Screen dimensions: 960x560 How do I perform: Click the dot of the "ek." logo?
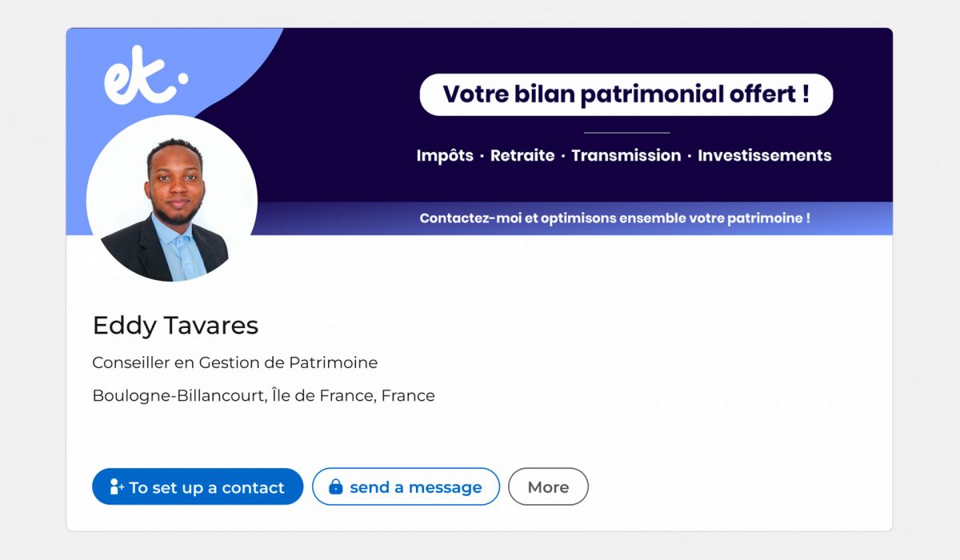182,78
